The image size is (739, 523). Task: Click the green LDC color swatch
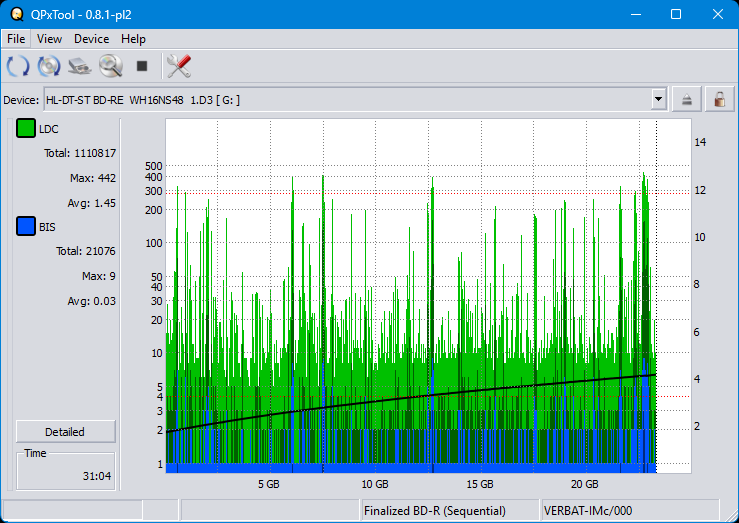click(26, 129)
